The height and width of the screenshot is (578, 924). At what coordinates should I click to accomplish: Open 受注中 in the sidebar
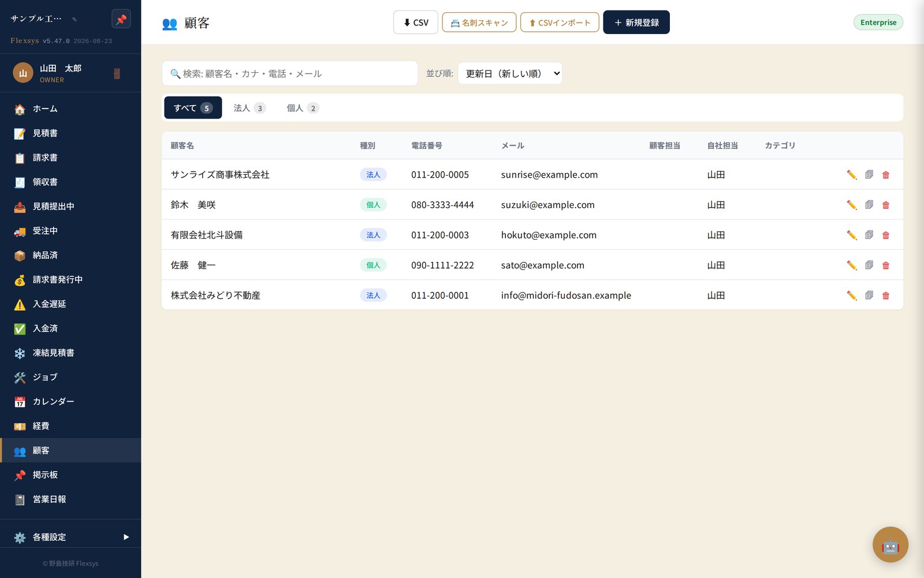click(70, 231)
